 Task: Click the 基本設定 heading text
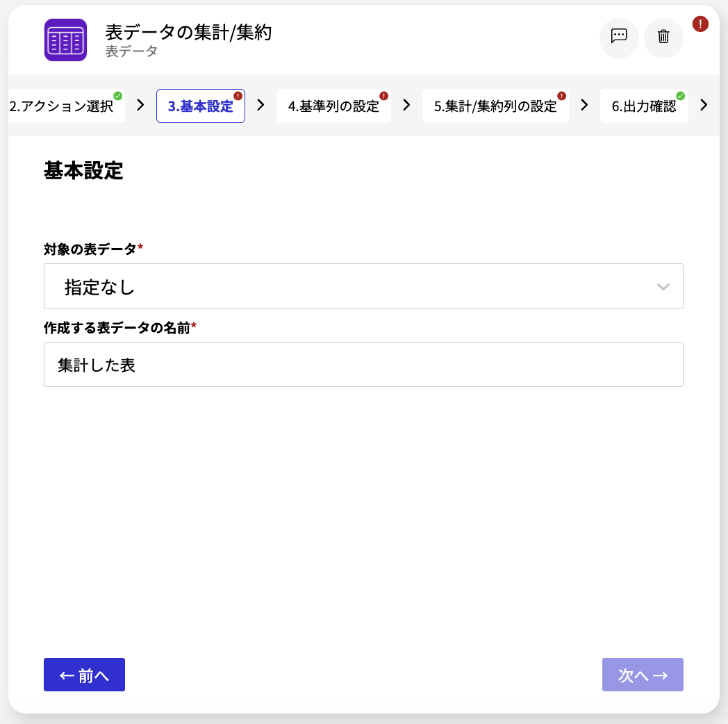tap(83, 170)
